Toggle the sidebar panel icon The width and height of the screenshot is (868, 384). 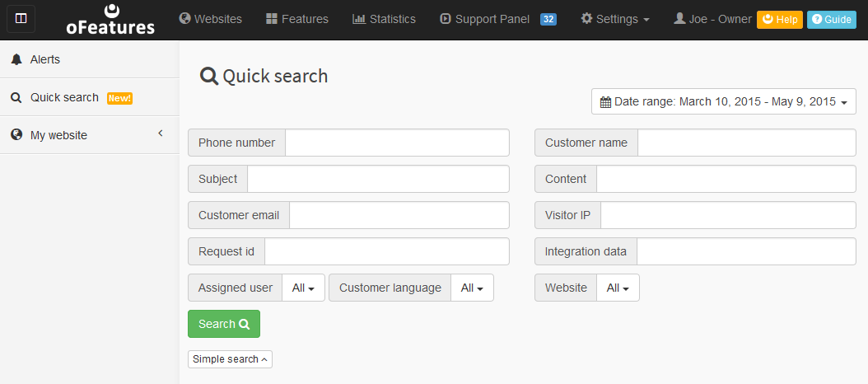click(21, 19)
